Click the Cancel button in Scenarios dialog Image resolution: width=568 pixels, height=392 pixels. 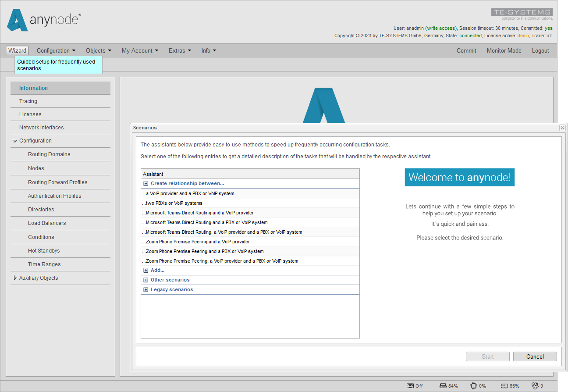[x=535, y=356]
